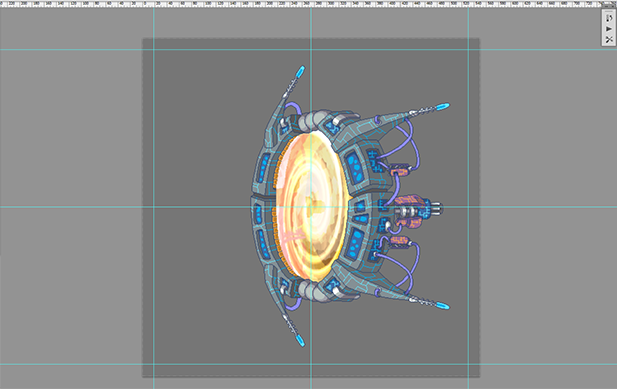
Task: Select the left vertical cyan guide
Action: click(154, 198)
